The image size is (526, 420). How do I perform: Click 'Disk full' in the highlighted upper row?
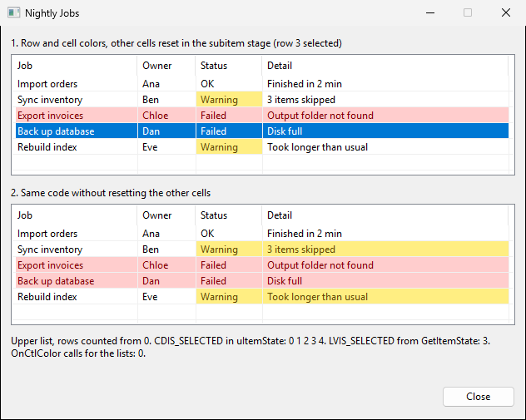click(385, 131)
